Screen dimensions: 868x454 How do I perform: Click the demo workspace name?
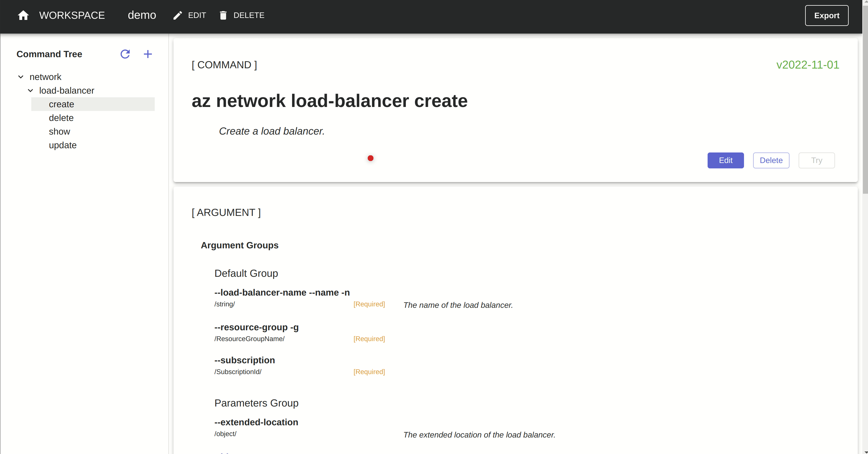coord(142,15)
